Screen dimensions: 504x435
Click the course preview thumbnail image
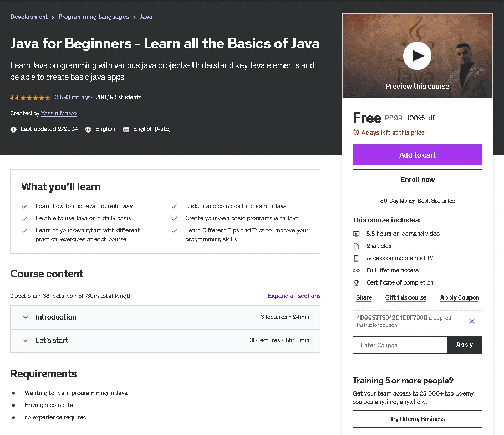(x=417, y=55)
